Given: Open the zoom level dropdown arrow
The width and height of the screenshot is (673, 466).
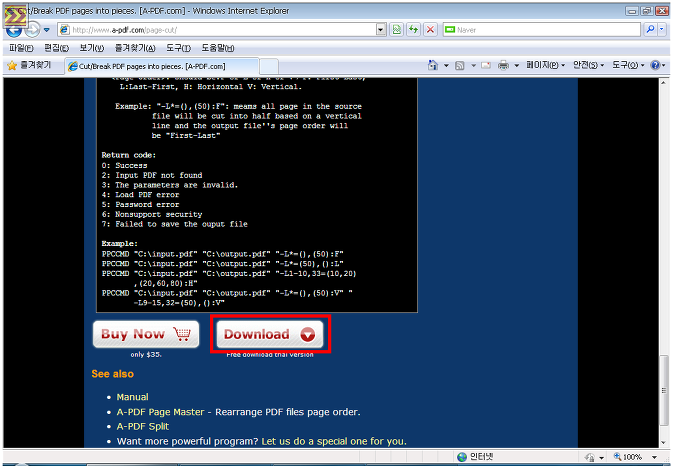Looking at the screenshot, I should (x=654, y=457).
